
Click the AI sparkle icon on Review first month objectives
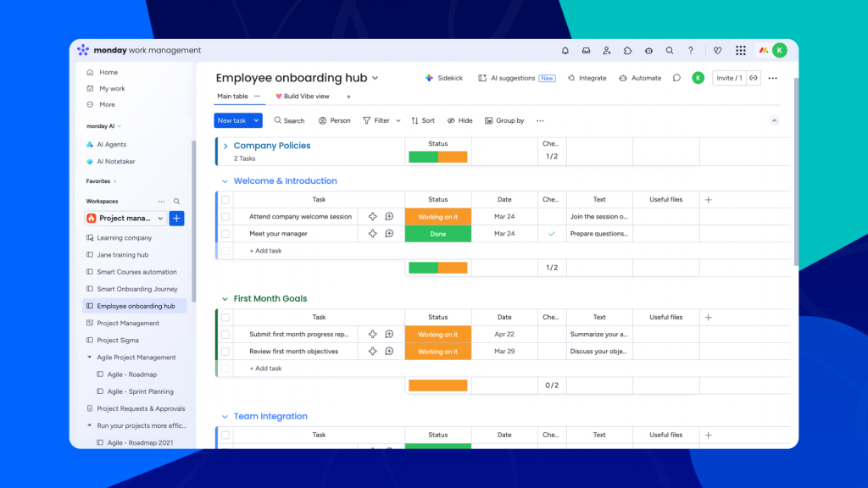(x=372, y=352)
